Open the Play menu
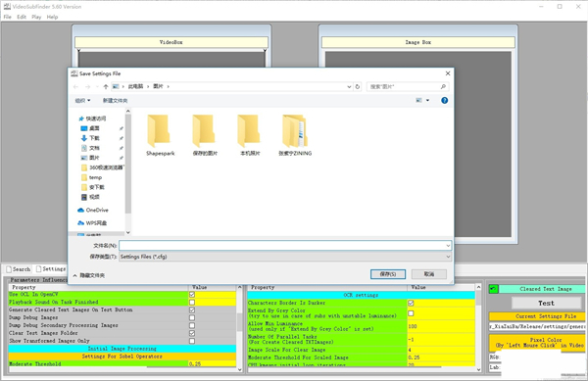The image size is (588, 381). [x=36, y=17]
